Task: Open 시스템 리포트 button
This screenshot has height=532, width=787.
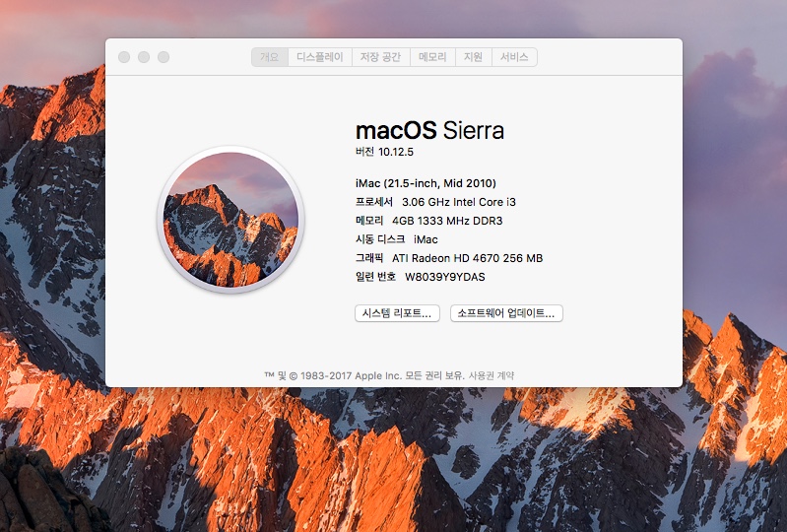Action: [x=397, y=313]
